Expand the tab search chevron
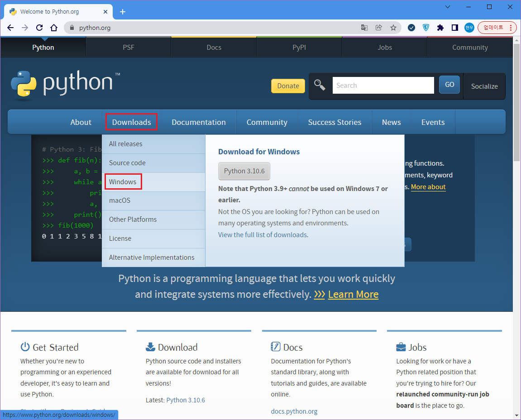 tap(448, 7)
